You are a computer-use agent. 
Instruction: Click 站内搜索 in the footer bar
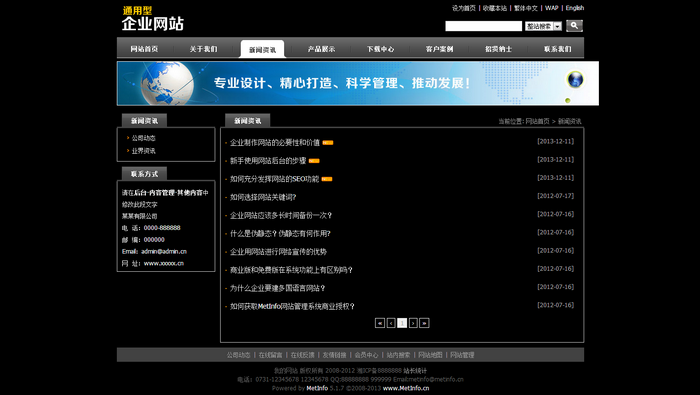[398, 355]
